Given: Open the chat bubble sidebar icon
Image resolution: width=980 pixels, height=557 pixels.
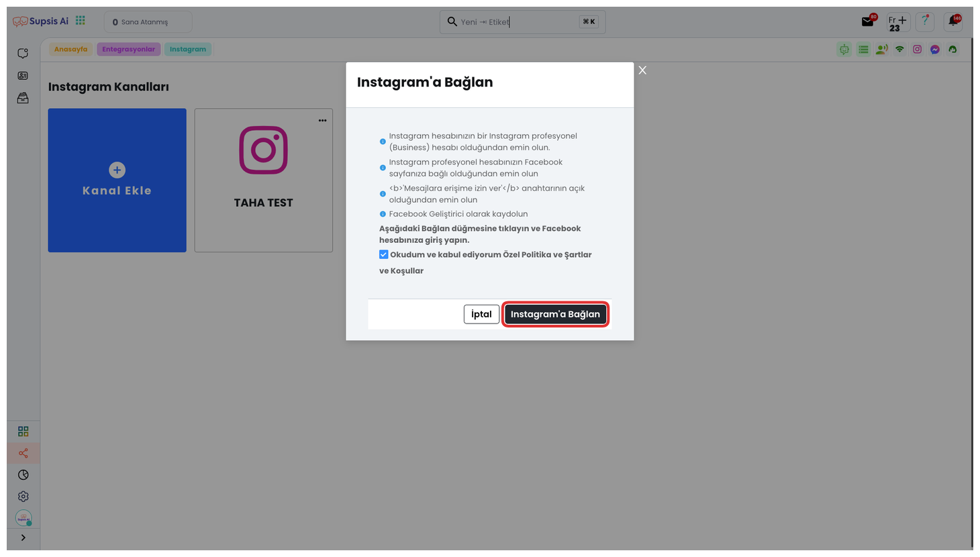Looking at the screenshot, I should point(23,53).
